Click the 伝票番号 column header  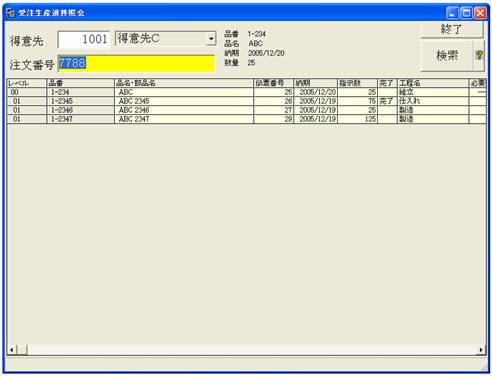[x=274, y=83]
